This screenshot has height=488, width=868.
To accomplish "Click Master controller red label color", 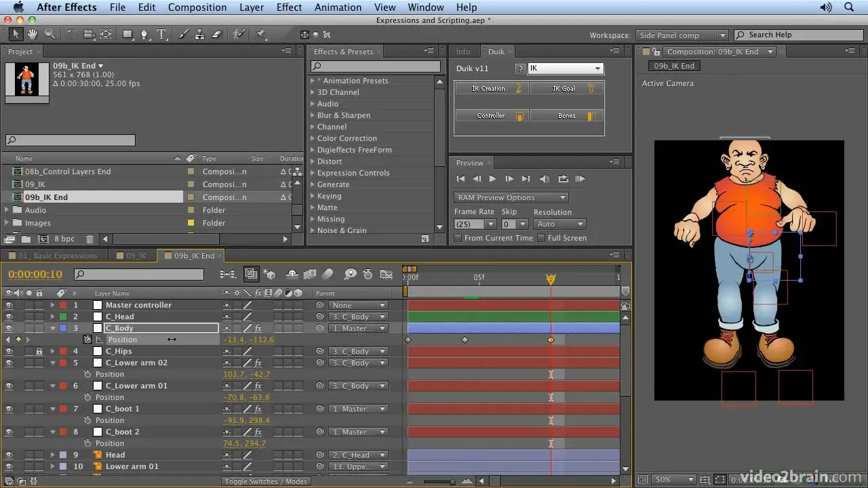I will point(62,306).
